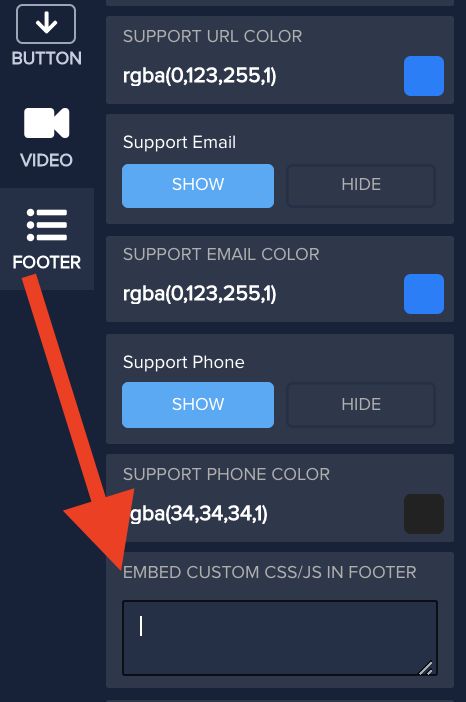Open the Button section download icon
This screenshot has height=702, width=466.
[x=46, y=24]
